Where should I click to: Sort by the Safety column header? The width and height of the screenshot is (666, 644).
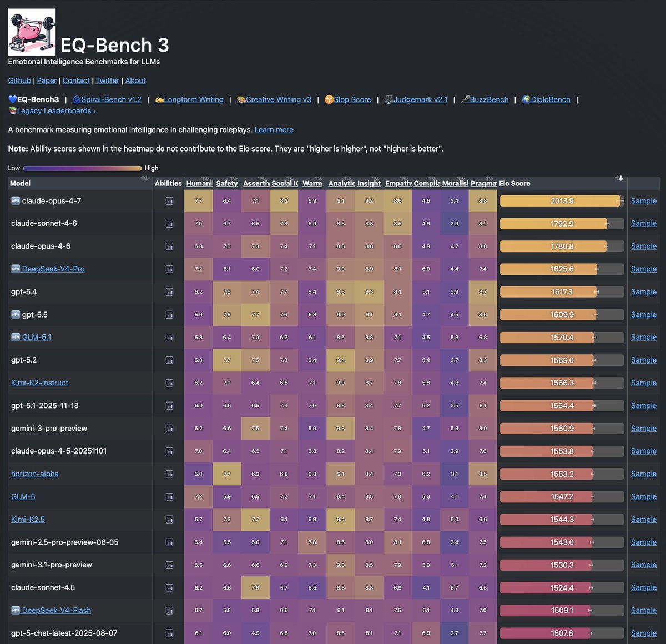227,183
